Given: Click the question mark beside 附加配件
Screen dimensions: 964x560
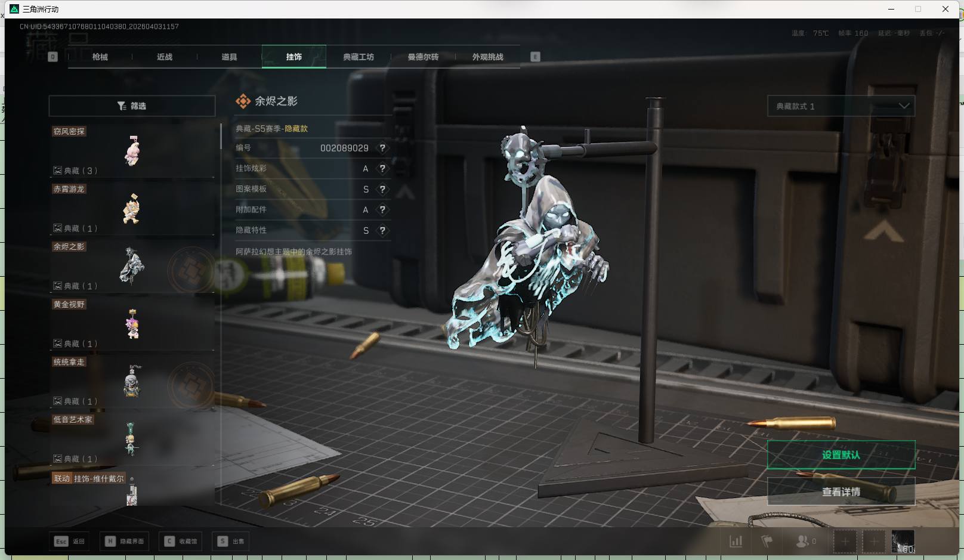Looking at the screenshot, I should tap(382, 210).
